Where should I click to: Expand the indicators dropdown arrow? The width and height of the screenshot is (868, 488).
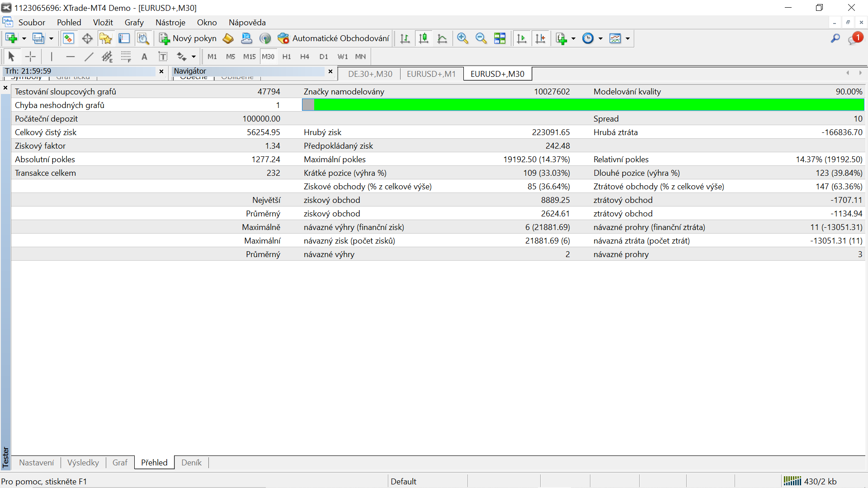(x=574, y=38)
